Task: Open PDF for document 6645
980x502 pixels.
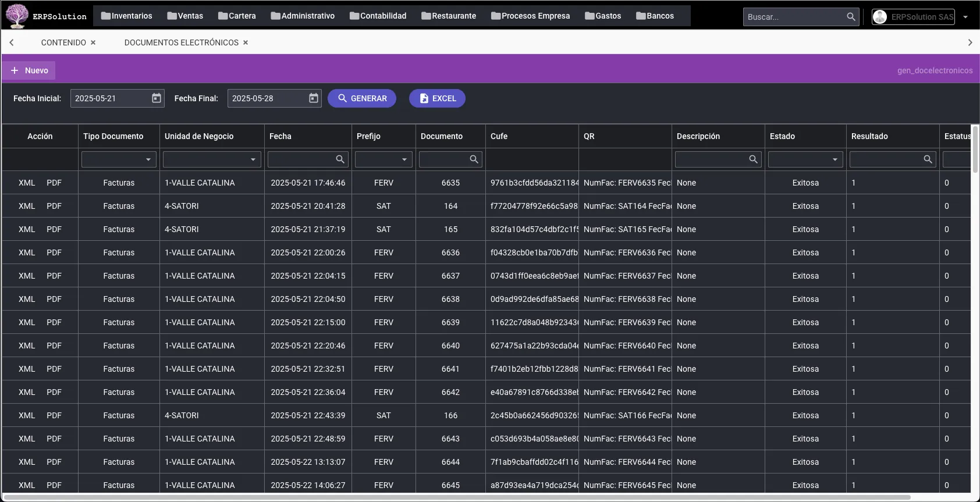Action: pos(54,485)
